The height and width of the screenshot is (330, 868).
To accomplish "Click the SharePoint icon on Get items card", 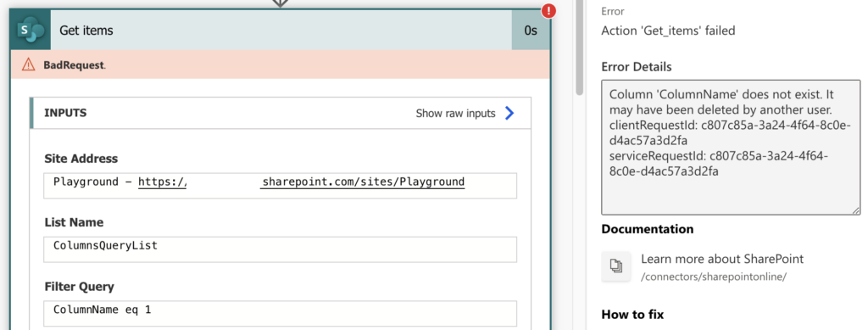I will (x=31, y=30).
